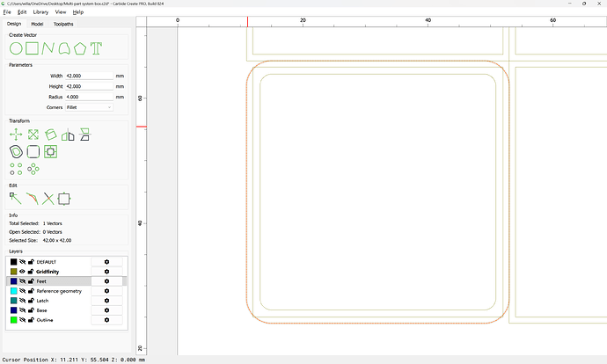Select the Reference geometry layer name

click(59, 291)
